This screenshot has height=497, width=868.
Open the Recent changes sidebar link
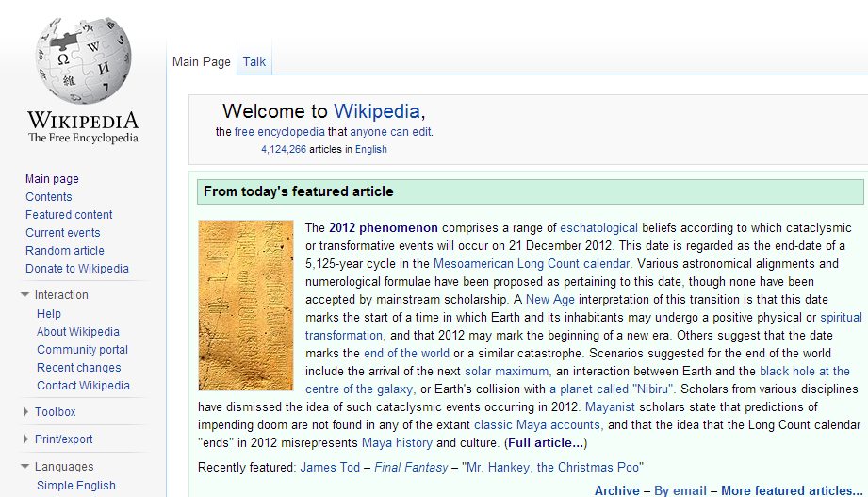point(79,368)
